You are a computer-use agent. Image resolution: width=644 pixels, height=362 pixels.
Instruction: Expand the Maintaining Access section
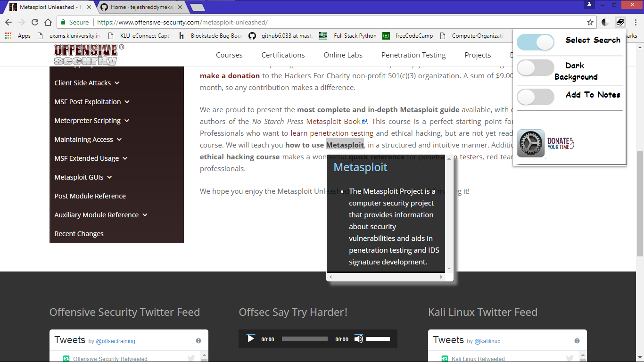pyautogui.click(x=88, y=140)
